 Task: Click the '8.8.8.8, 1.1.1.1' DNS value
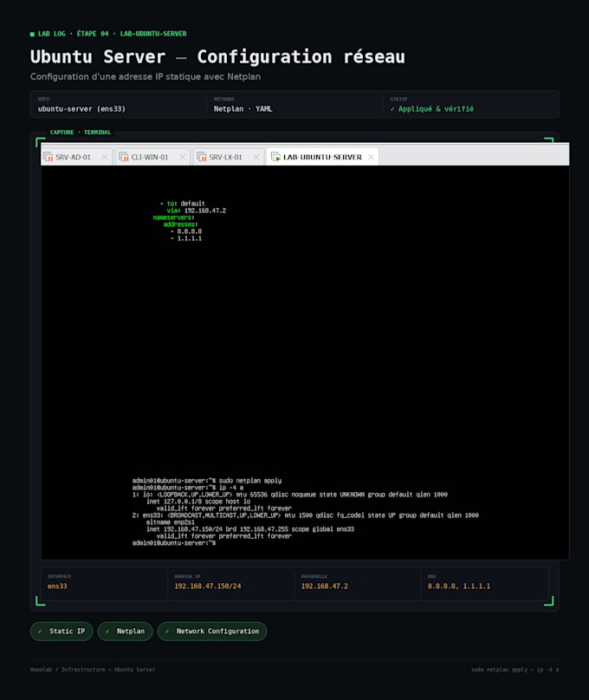[x=459, y=587]
